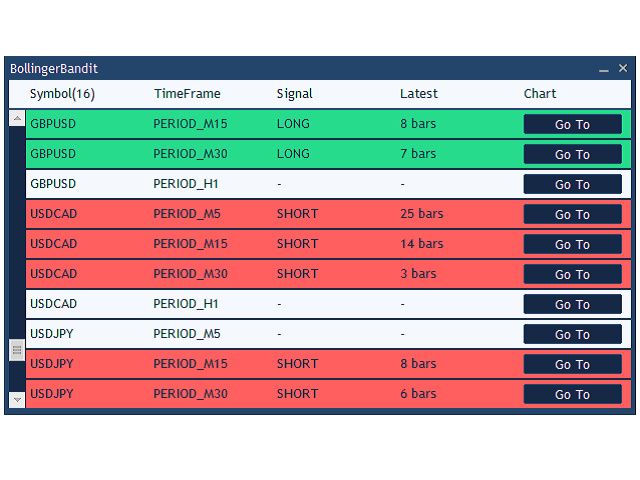This screenshot has height=480, width=640.
Task: Go to GBPUSD M30 chart
Action: click(x=572, y=154)
